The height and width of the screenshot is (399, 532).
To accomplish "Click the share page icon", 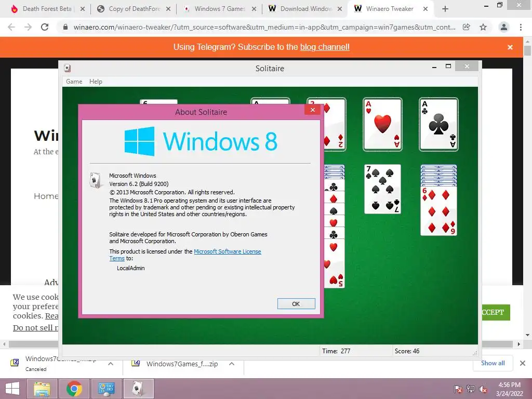I will click(x=467, y=27).
